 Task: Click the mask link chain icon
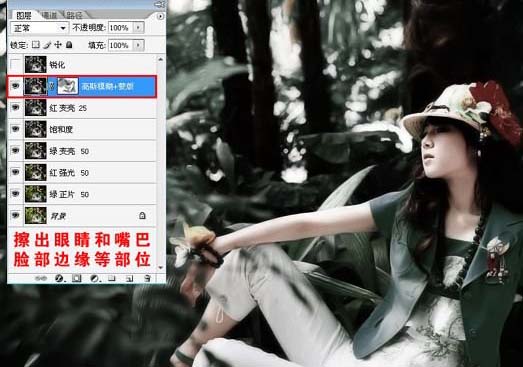click(x=52, y=86)
